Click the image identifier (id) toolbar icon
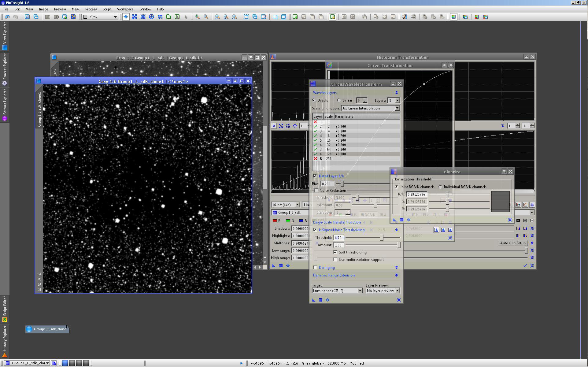This screenshot has width=588, height=367. (27, 17)
